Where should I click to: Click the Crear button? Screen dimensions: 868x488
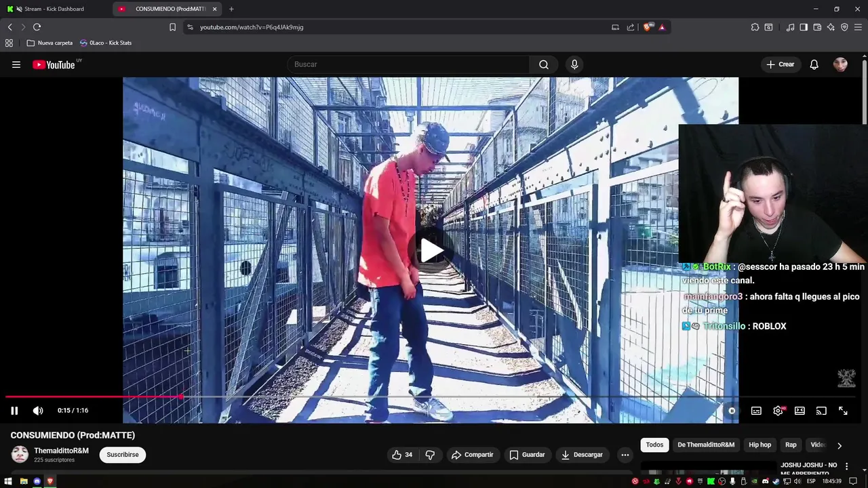coord(780,64)
